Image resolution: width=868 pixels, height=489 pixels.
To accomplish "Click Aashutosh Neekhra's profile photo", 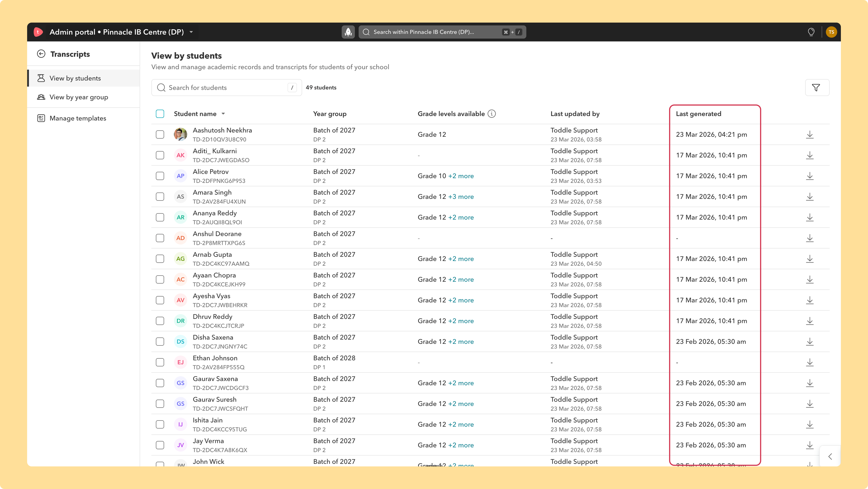I will click(x=181, y=134).
